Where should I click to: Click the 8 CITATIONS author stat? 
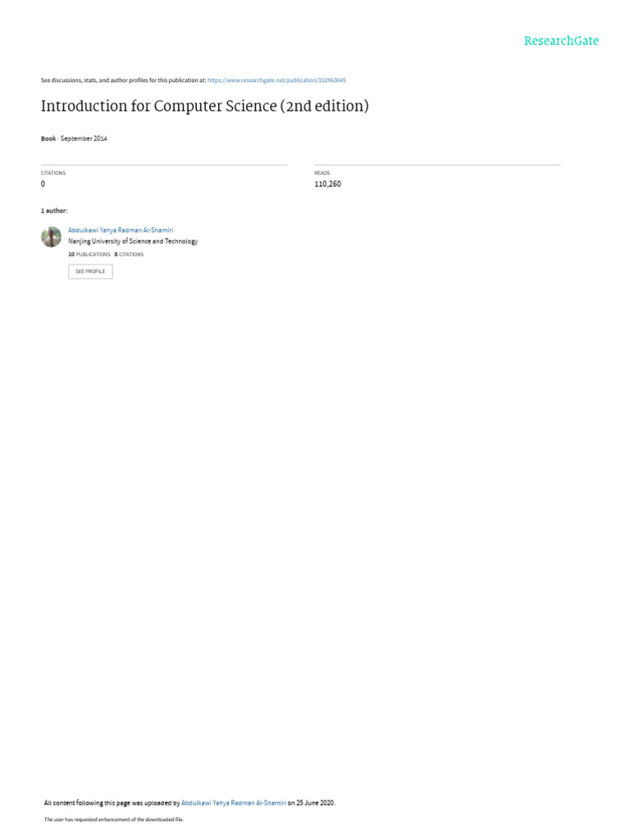pyautogui.click(x=129, y=254)
